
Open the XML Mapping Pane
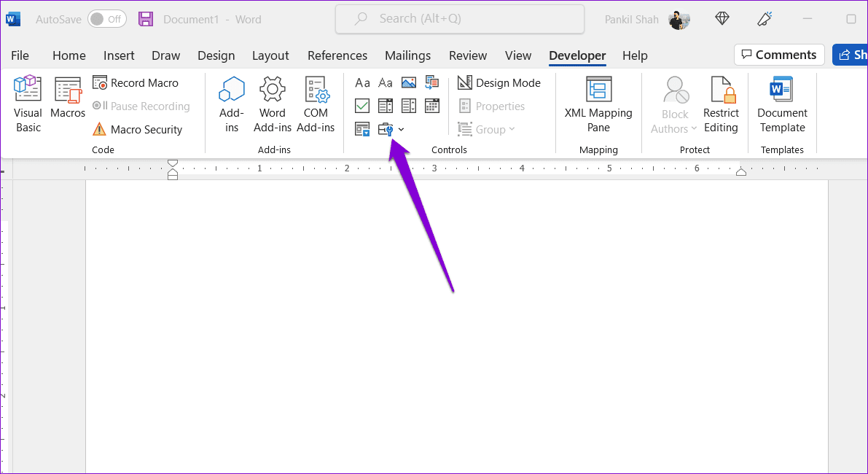click(598, 105)
